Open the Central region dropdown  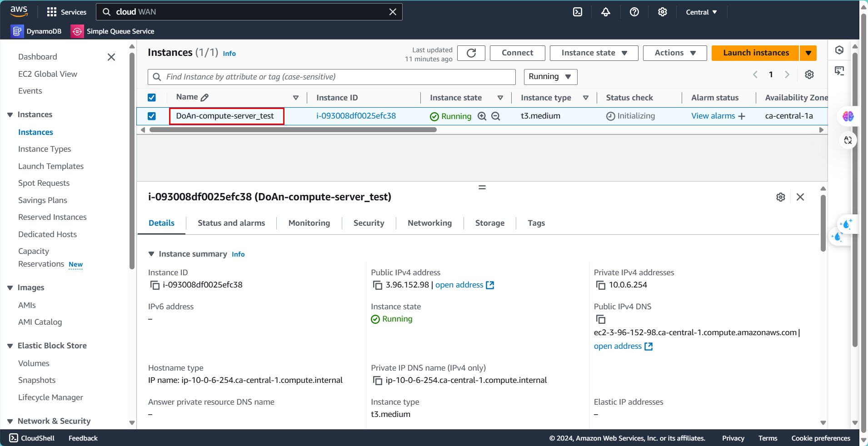coord(701,12)
